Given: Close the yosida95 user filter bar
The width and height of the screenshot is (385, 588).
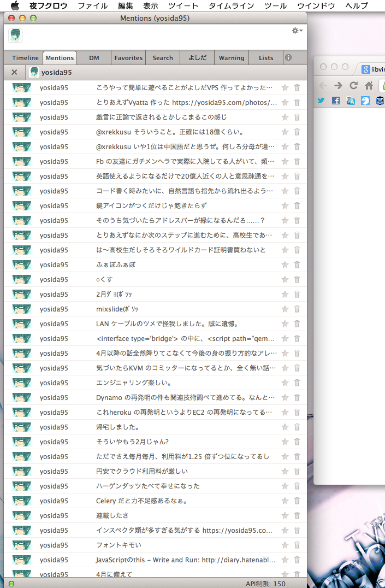Looking at the screenshot, I should coord(14,72).
